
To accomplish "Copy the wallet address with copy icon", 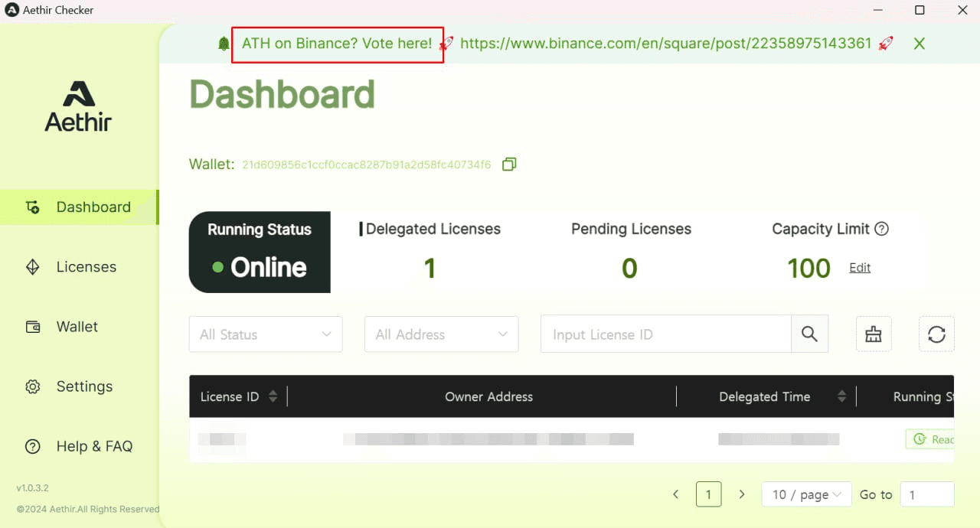I will pyautogui.click(x=509, y=165).
